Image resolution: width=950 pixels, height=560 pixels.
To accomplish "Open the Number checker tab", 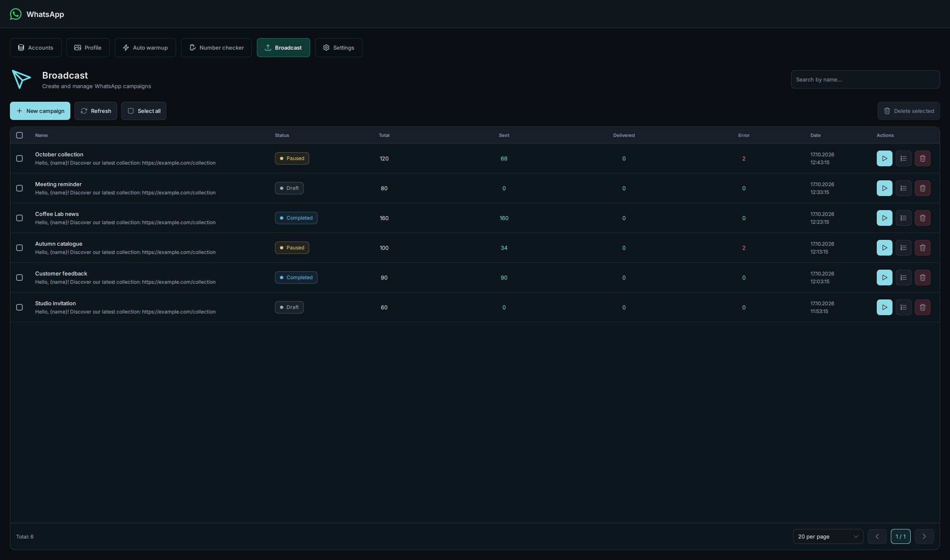I will click(216, 48).
